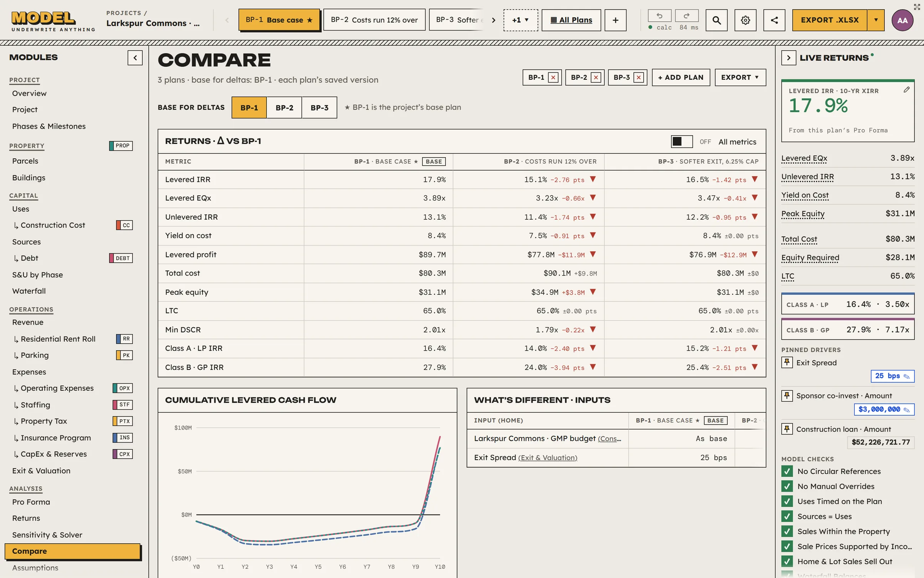Open Export XLSX dropdown arrow

pos(876,20)
